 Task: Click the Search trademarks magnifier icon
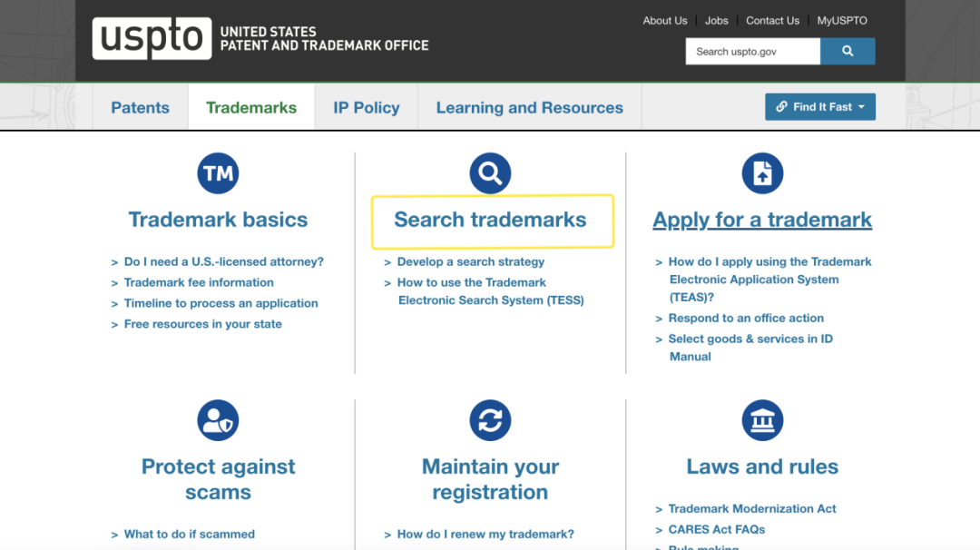tap(490, 173)
